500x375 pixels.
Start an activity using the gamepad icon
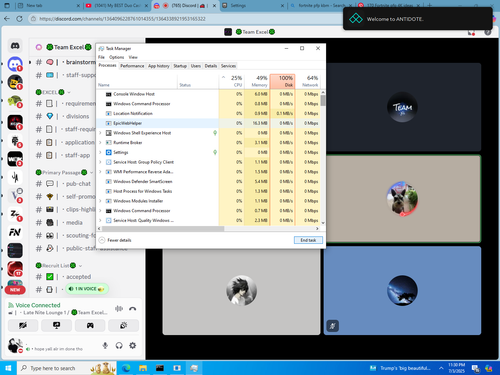(x=90, y=325)
